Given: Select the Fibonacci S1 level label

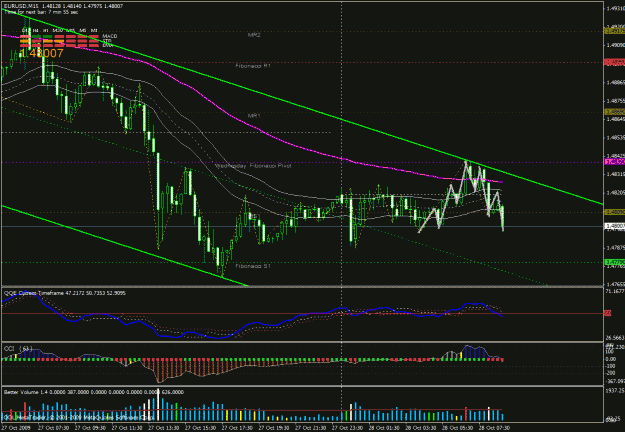Looking at the screenshot, I should click(x=253, y=266).
